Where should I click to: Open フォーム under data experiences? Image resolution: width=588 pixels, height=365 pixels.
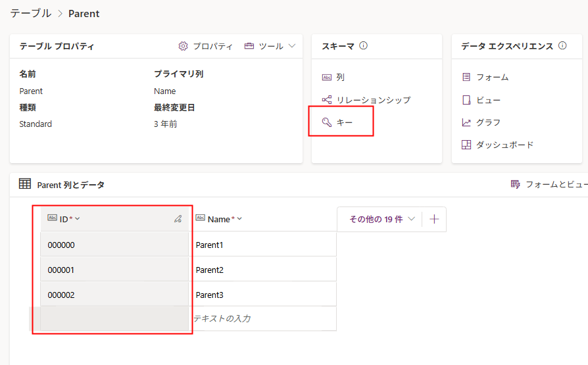(x=485, y=77)
